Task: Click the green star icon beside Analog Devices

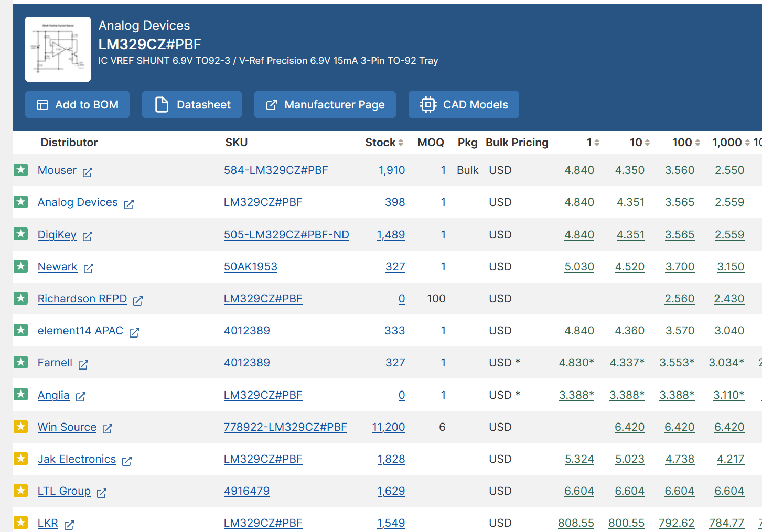Action: 20,202
